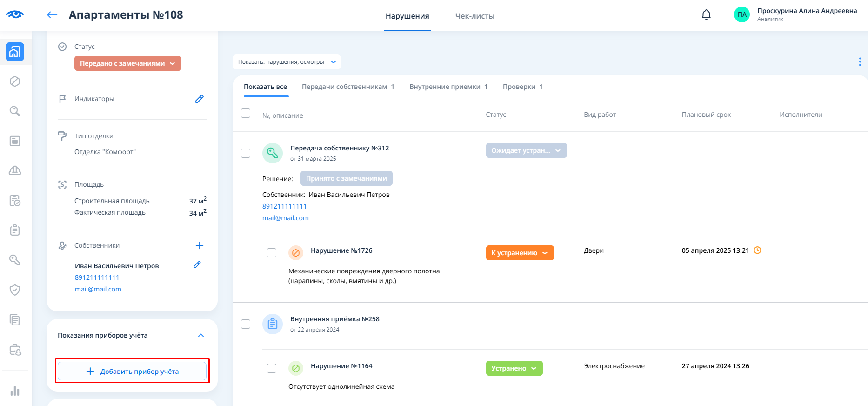Open the statistics chart icon in sidebar
This screenshot has width=868, height=406.
[15, 391]
